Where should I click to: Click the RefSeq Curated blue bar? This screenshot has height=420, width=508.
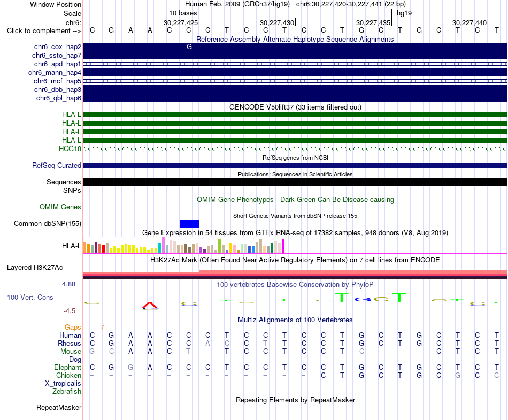coord(295,165)
